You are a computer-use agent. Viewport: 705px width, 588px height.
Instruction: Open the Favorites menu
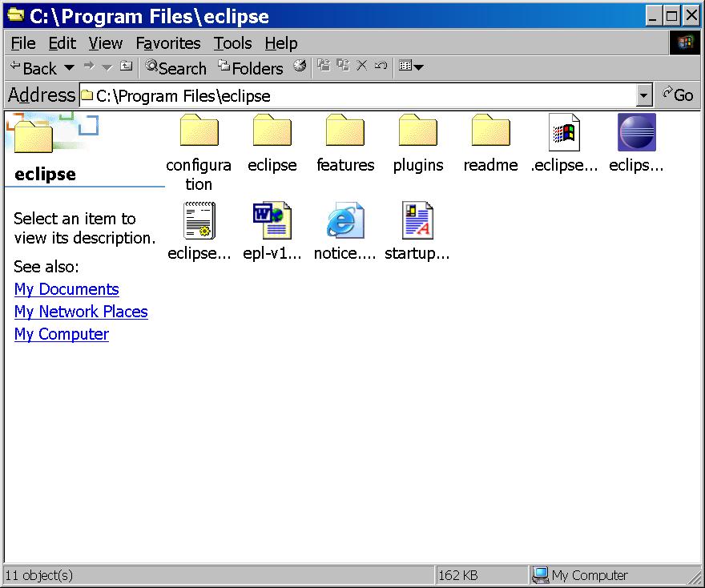[168, 43]
